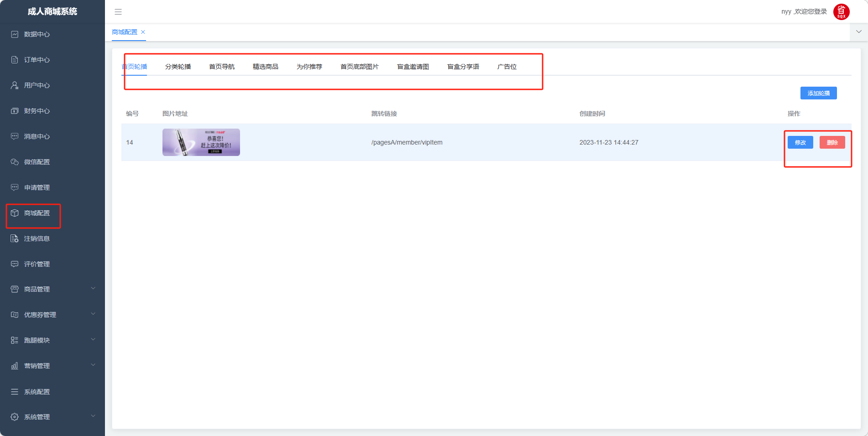This screenshot has height=436, width=868.
Task: Click the 用户中心 person icon
Action: (15, 85)
